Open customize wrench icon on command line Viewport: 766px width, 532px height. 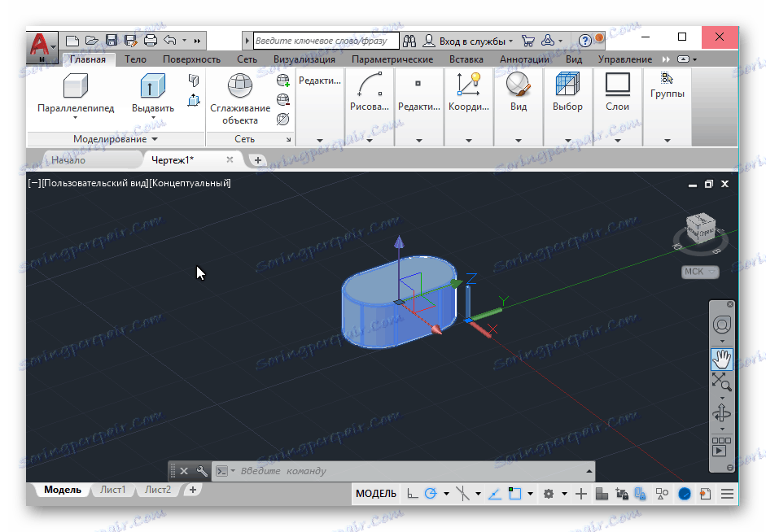point(202,471)
